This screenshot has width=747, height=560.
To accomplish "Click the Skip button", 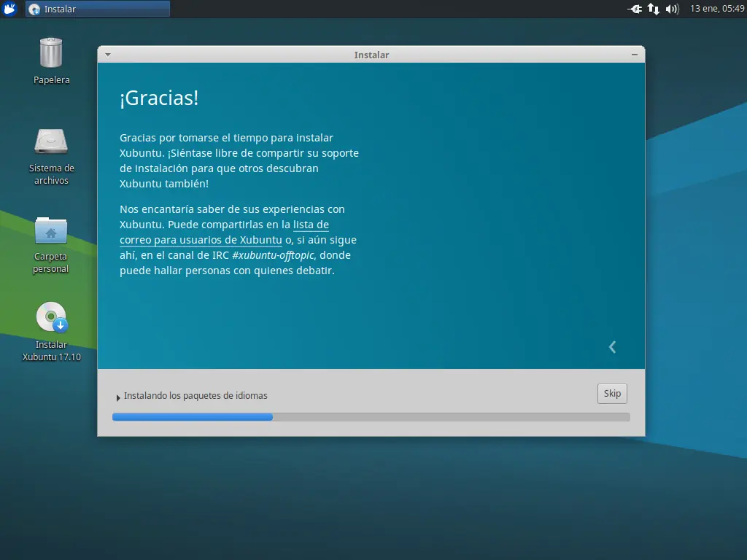I will [612, 393].
